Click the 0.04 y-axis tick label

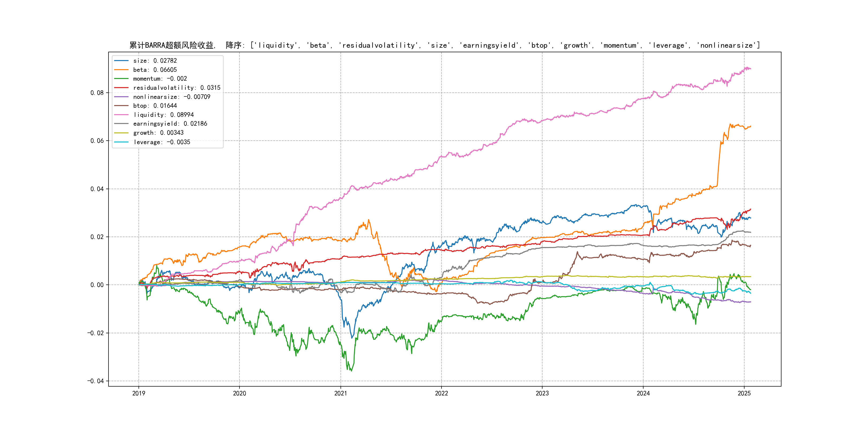tap(97, 189)
